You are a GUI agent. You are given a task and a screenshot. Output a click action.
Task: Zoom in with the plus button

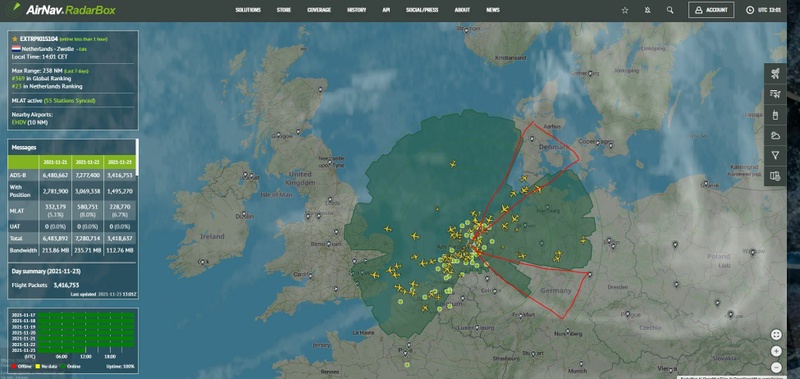776,351
